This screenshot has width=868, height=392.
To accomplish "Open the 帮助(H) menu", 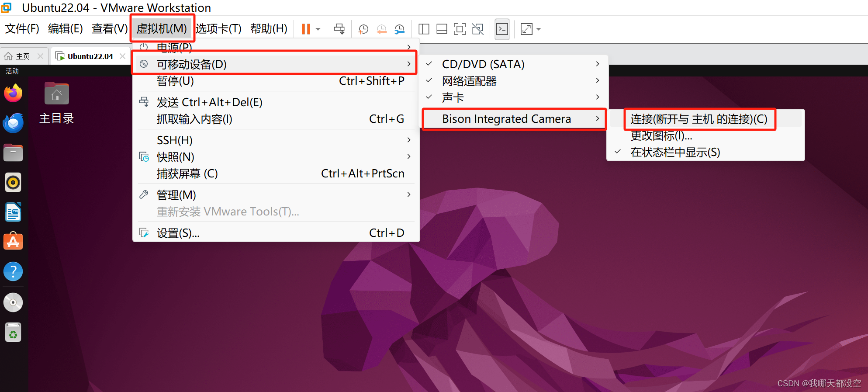I will (x=269, y=29).
